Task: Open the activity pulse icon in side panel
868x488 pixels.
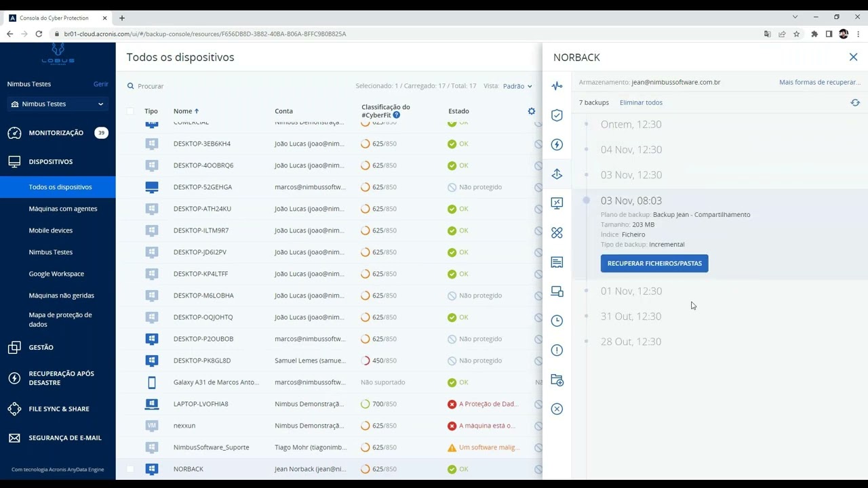Action: (x=557, y=86)
